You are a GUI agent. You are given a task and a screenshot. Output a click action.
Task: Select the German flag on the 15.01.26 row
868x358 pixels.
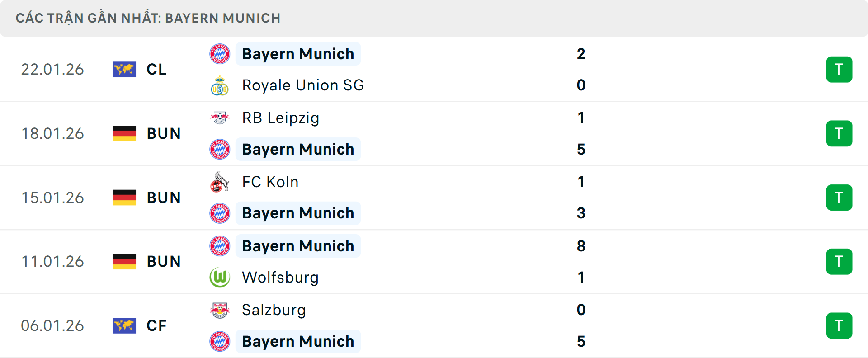pos(124,198)
